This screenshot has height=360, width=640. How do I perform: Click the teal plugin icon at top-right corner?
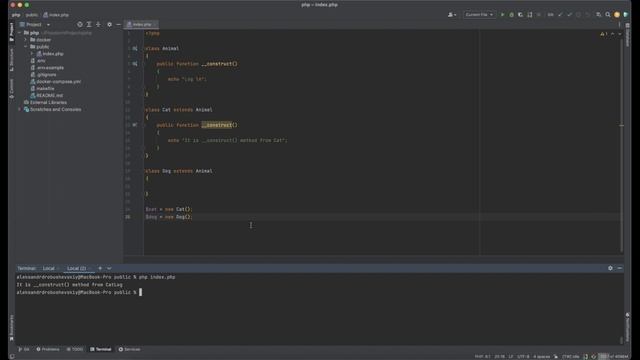(x=625, y=15)
